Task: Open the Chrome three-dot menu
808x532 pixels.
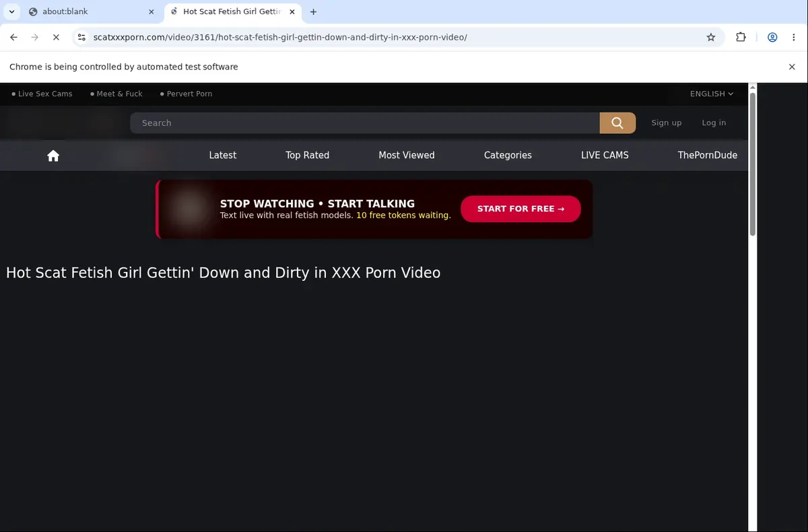Action: click(795, 37)
